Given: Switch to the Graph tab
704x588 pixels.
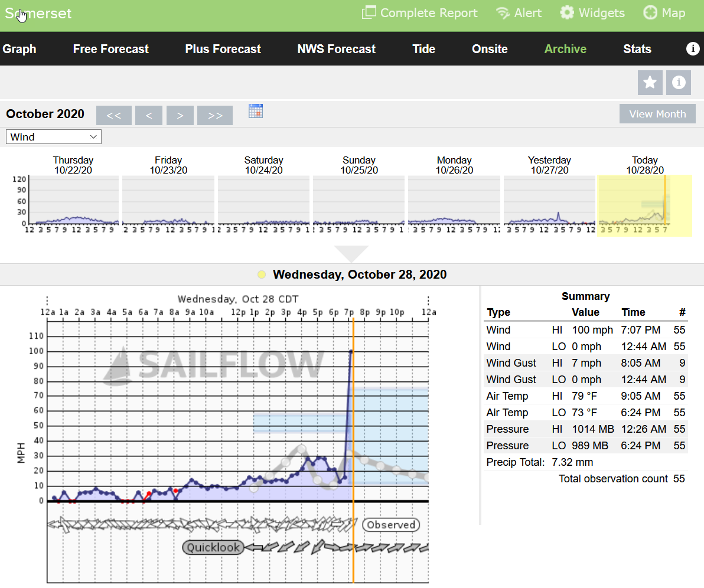Looking at the screenshot, I should (x=19, y=49).
